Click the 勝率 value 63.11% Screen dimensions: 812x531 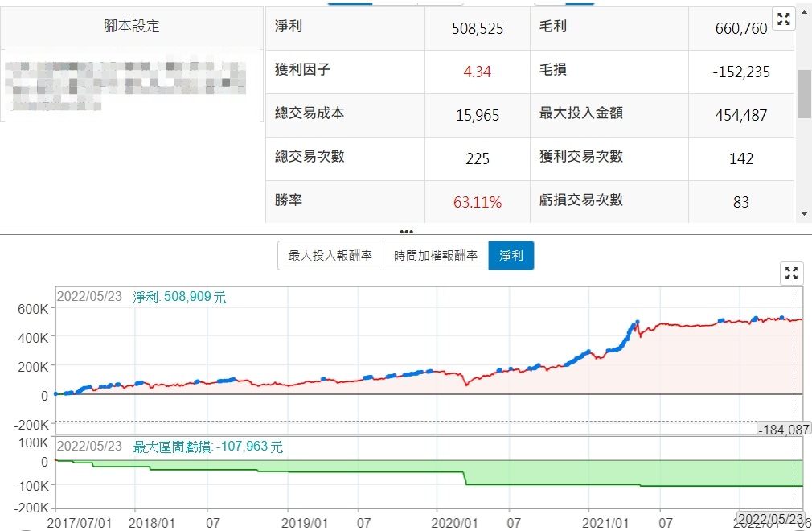pyautogui.click(x=477, y=202)
